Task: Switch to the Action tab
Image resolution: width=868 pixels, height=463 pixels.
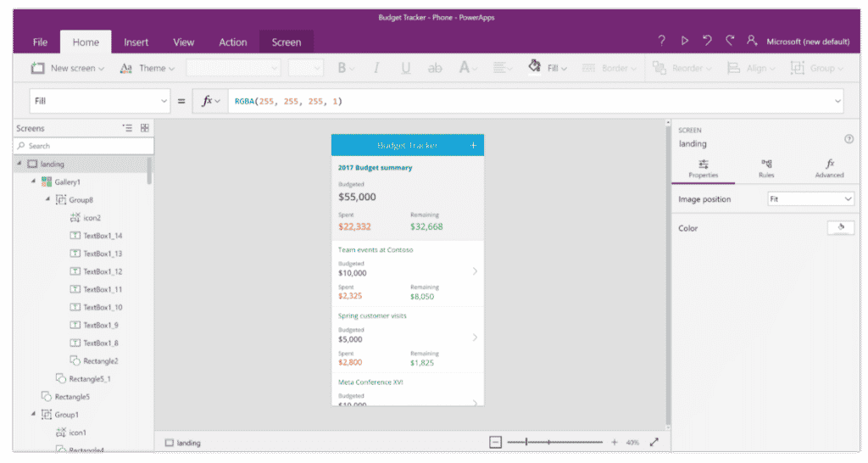Action: [233, 42]
